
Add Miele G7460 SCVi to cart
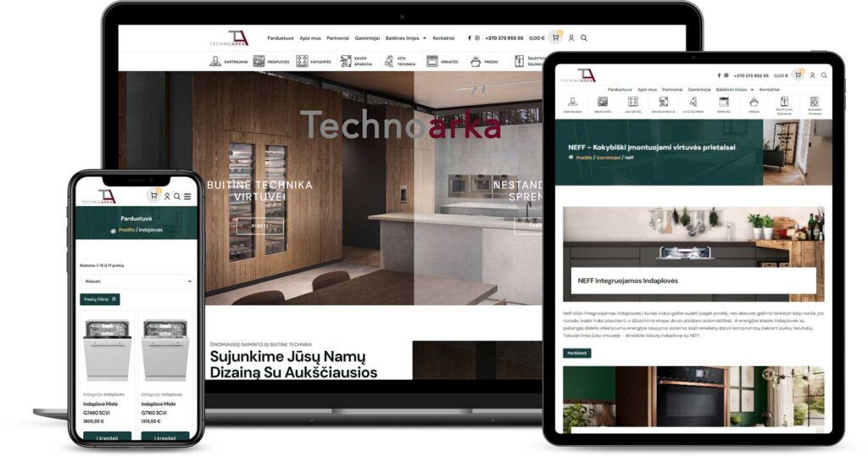(107, 437)
